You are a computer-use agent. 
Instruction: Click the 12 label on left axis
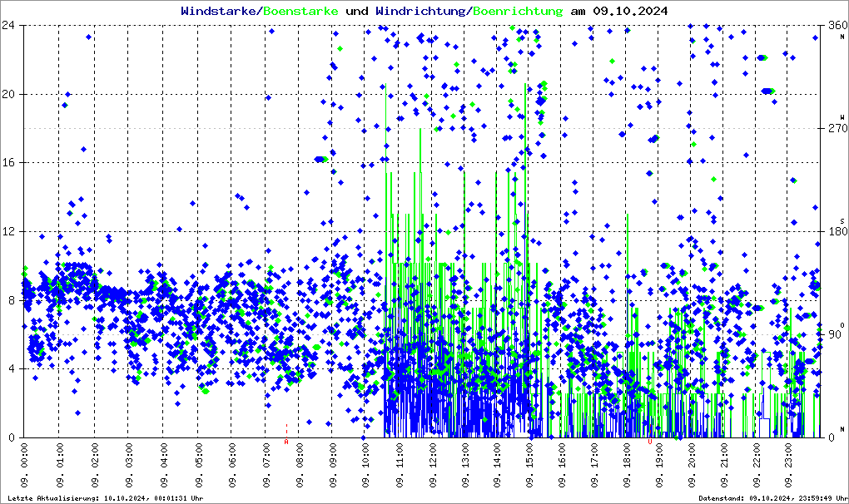[x=10, y=231]
